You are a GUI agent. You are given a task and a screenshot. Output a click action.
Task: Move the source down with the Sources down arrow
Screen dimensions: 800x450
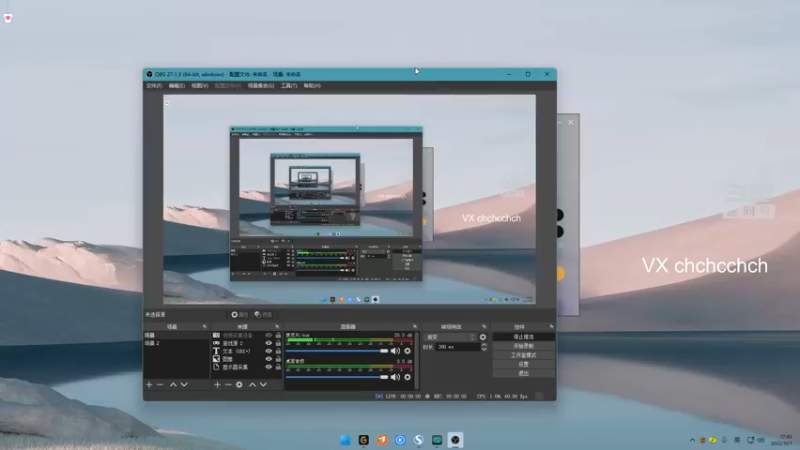[x=263, y=385]
